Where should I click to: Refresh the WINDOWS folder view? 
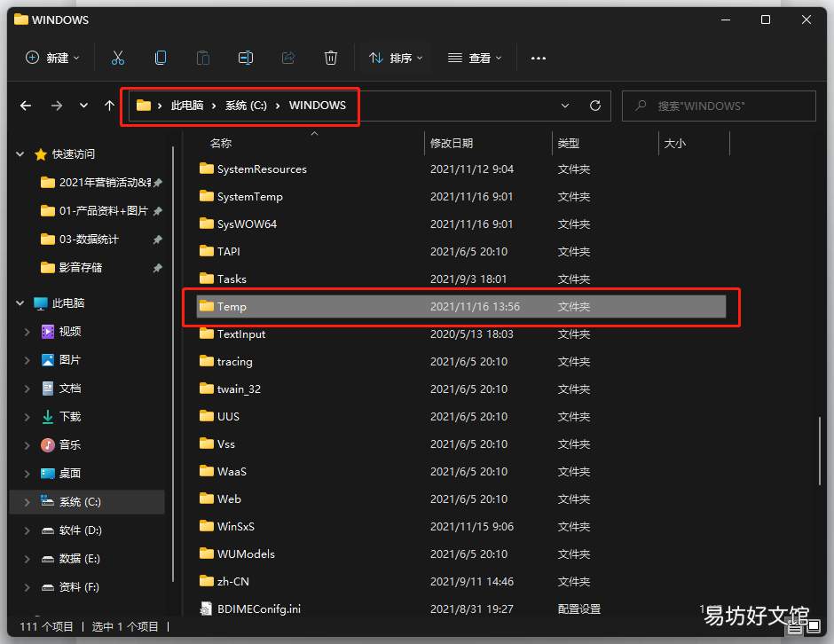coord(595,106)
